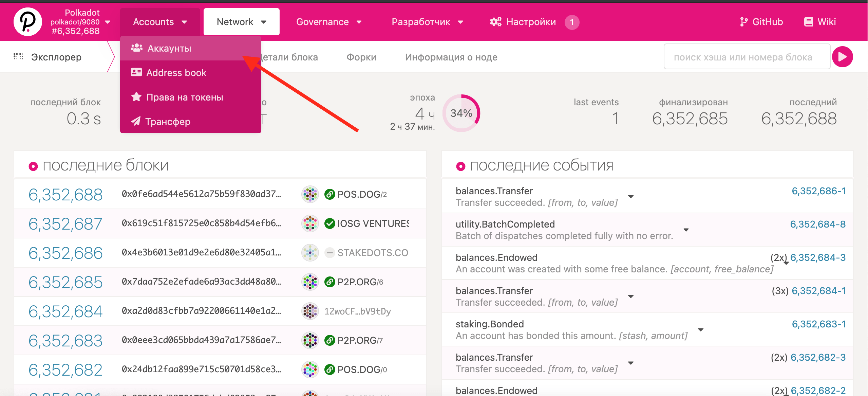The image size is (868, 396).
Task: Open event link 6,352,684-8
Action: click(x=817, y=224)
